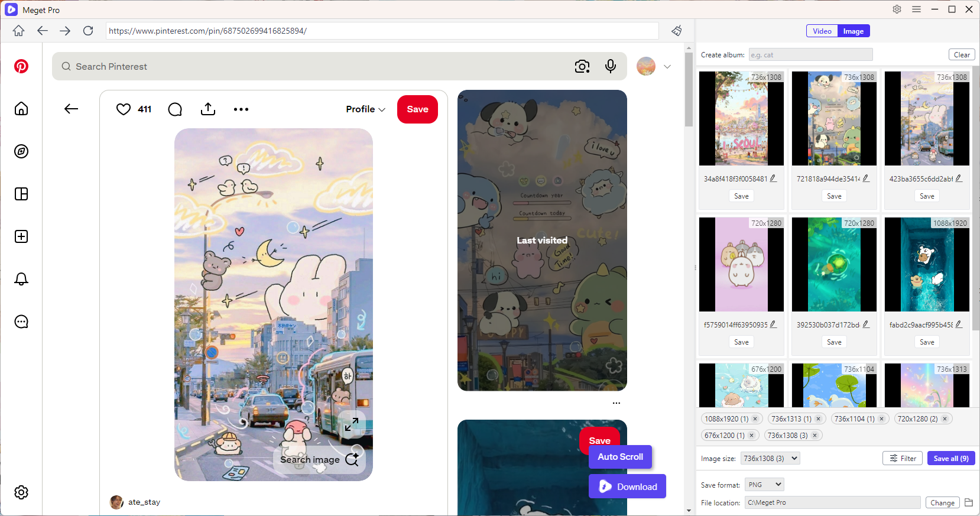Click the camera visual search icon
980x516 pixels.
pyautogui.click(x=582, y=66)
